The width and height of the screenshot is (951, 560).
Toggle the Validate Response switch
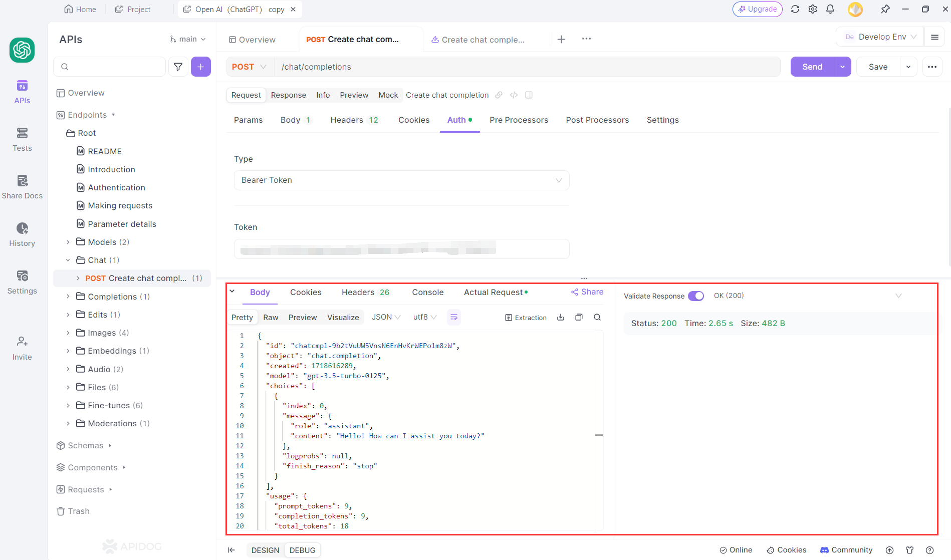(695, 296)
